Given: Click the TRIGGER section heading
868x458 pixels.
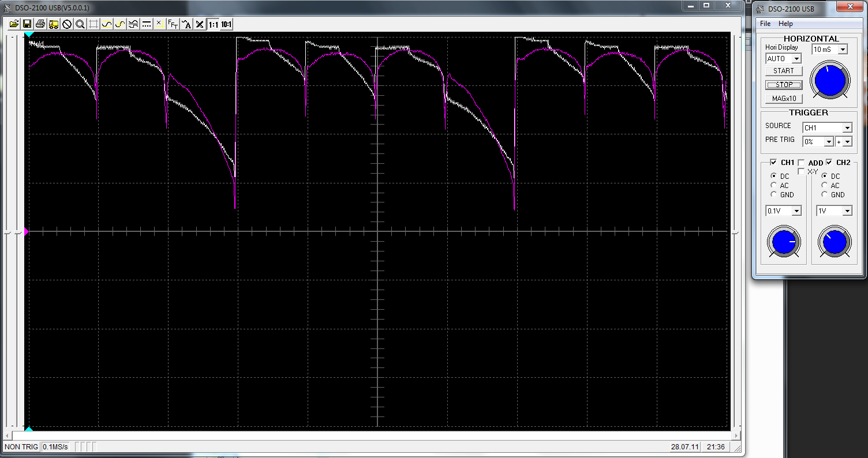Looking at the screenshot, I should point(809,112).
